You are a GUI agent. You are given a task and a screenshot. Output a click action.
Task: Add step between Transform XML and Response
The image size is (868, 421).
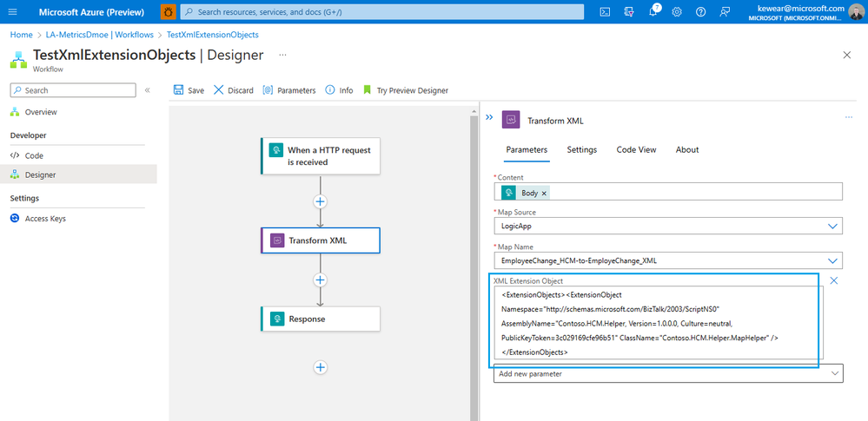pyautogui.click(x=320, y=280)
